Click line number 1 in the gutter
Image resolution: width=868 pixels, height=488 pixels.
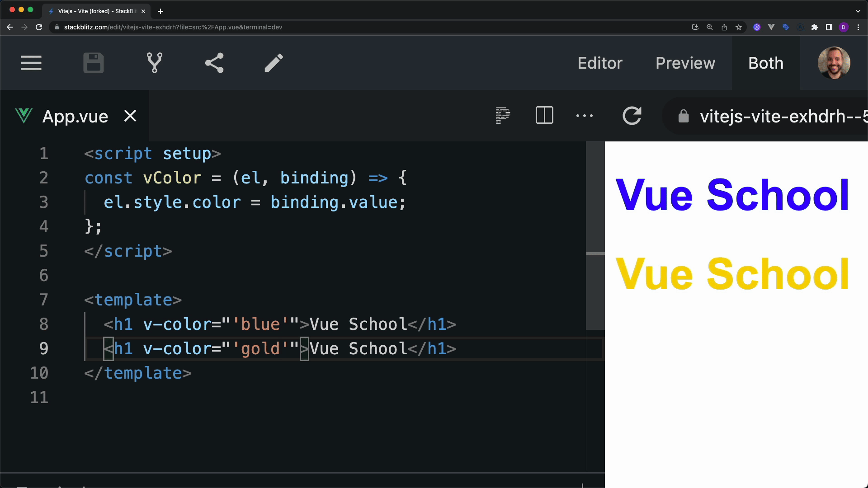point(44,154)
